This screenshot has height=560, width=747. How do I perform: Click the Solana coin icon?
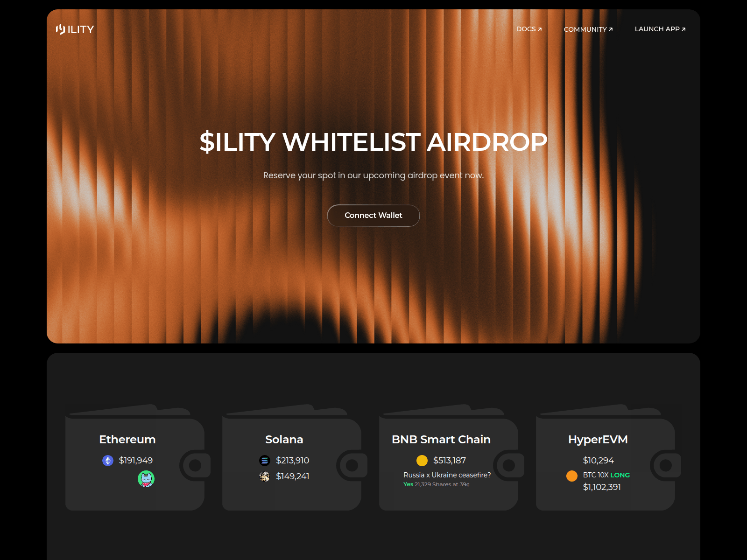tap(265, 461)
